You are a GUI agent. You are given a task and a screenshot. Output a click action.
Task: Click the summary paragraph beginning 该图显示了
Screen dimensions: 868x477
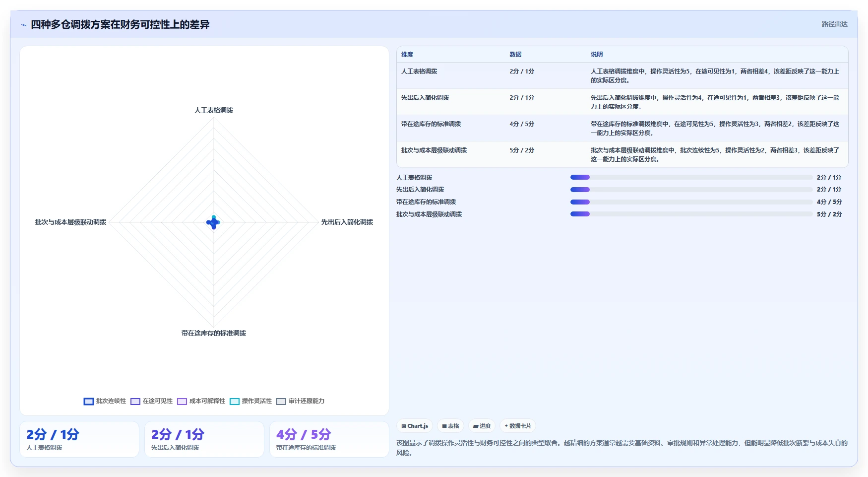[x=622, y=448]
